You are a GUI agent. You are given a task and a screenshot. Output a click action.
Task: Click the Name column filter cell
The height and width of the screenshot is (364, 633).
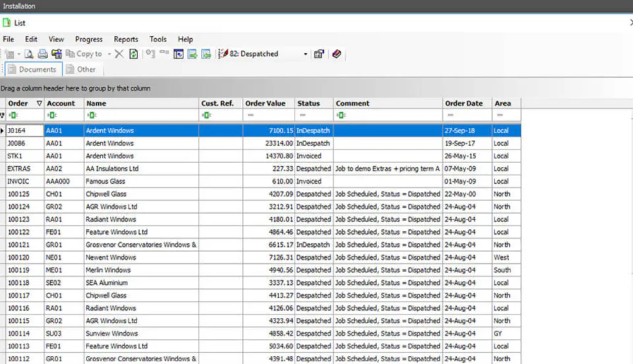pyautogui.click(x=141, y=115)
